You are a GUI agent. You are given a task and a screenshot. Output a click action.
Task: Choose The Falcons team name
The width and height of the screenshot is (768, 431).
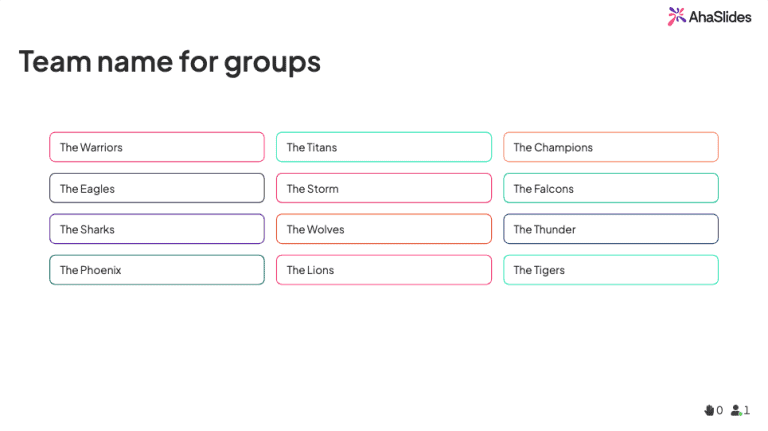click(x=611, y=188)
